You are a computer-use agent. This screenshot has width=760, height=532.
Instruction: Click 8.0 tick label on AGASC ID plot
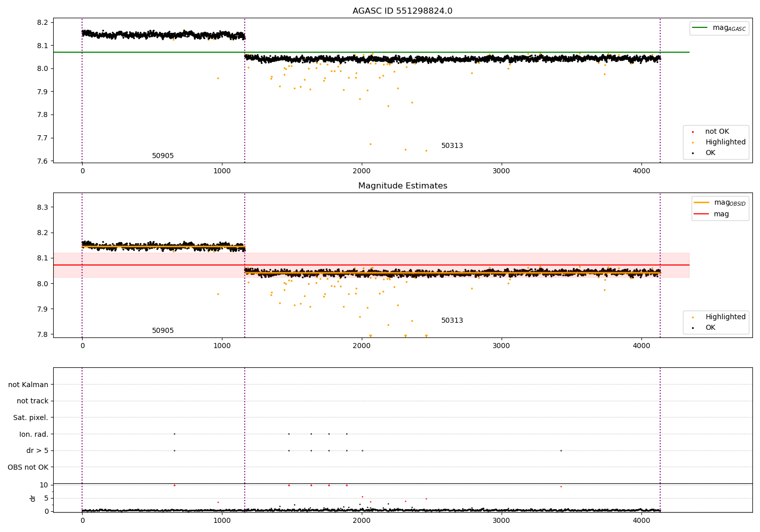click(x=42, y=68)
